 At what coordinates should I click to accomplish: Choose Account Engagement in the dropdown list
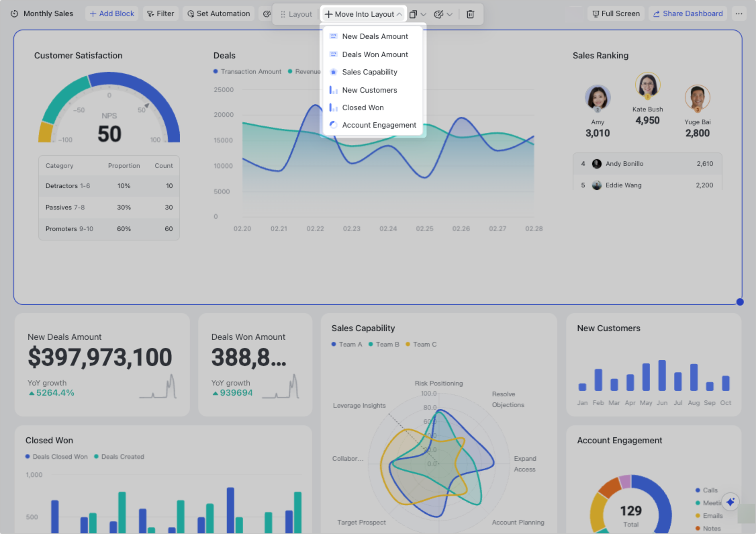tap(379, 125)
